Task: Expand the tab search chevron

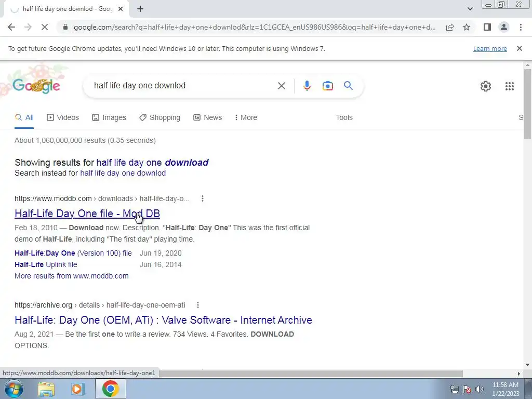Action: coord(470,9)
